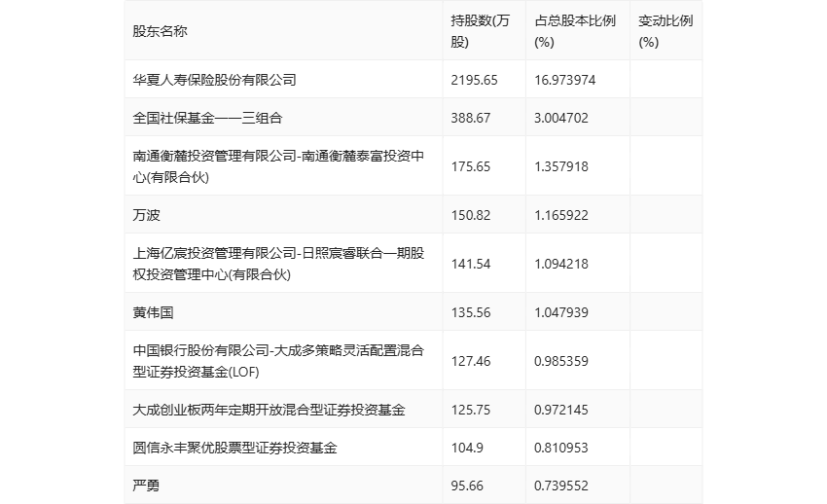827x504 pixels.
Task: Click the percentage 1.165922
Action: coord(561,215)
